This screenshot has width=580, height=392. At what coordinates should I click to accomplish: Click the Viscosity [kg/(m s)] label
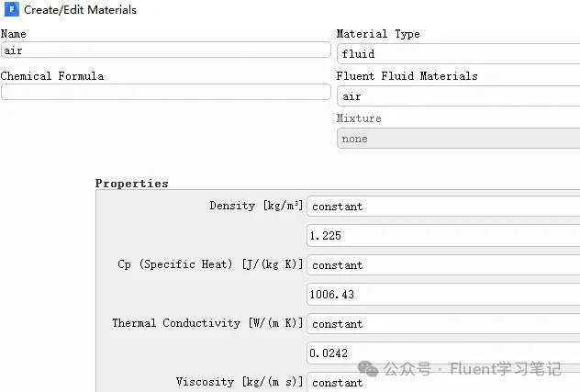tap(239, 382)
